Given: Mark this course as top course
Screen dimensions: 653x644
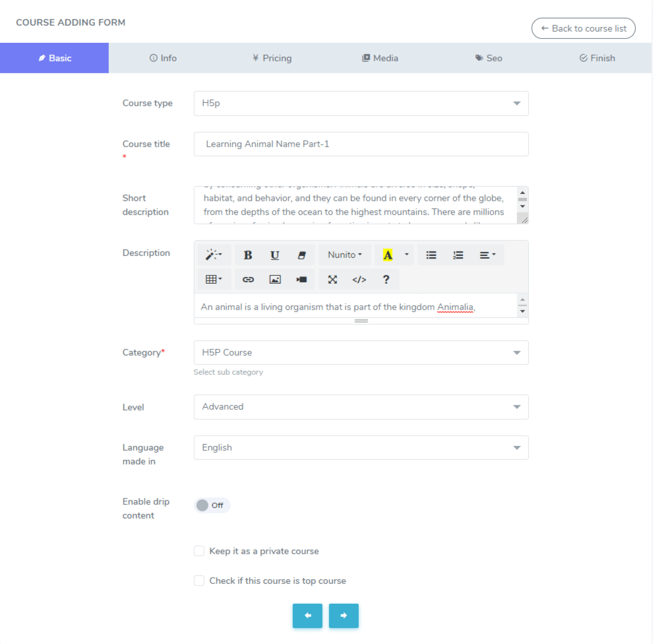Looking at the screenshot, I should pos(199,581).
